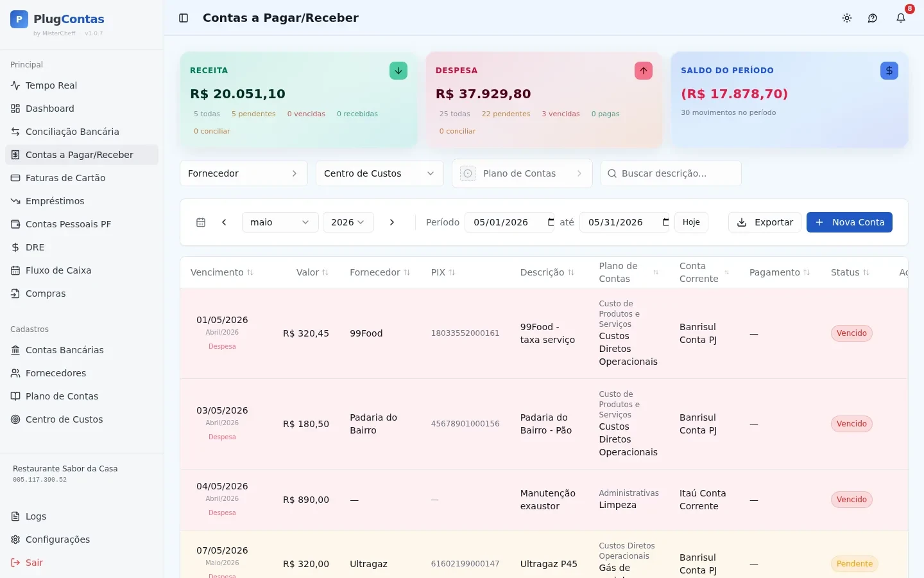The width and height of the screenshot is (924, 578).
Task: Go to next month arrow
Action: tap(392, 222)
